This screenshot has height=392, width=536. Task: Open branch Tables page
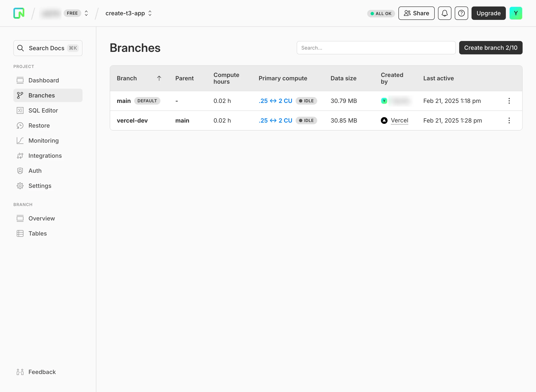click(x=48, y=233)
